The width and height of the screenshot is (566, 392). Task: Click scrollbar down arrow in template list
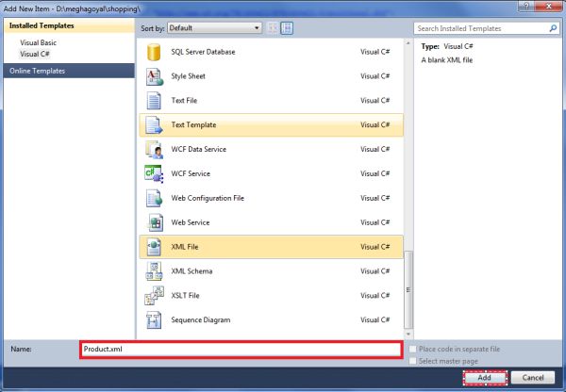(x=408, y=335)
